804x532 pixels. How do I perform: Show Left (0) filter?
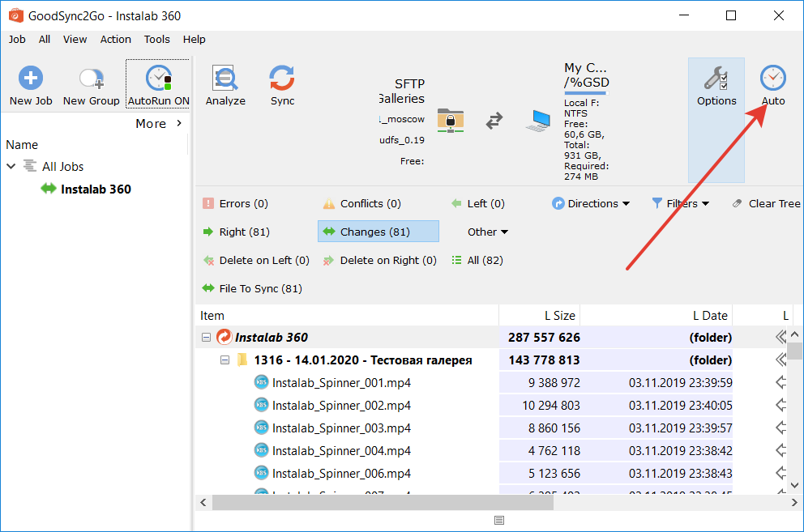[x=478, y=203]
